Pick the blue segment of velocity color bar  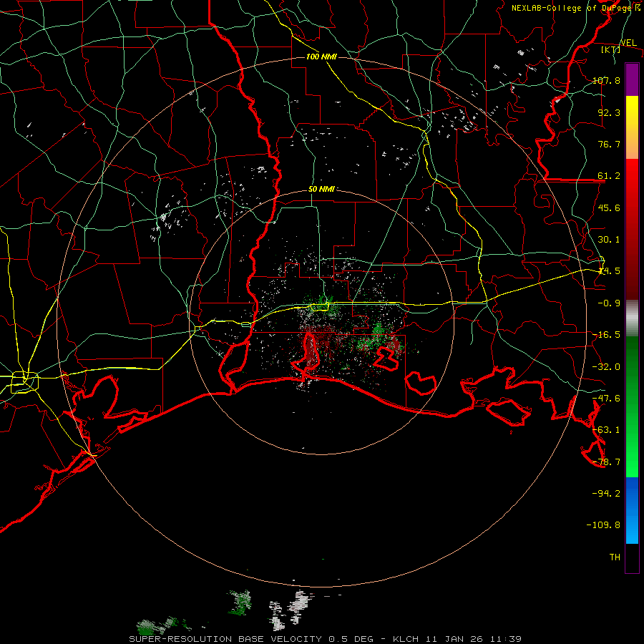(632, 510)
